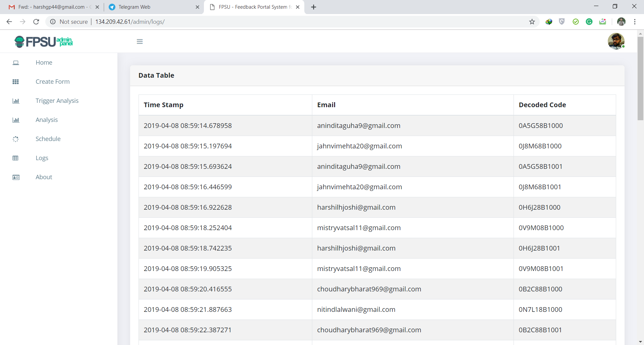This screenshot has width=644, height=345.
Task: Select email nitindlalwani@gmail.com
Action: (356, 309)
